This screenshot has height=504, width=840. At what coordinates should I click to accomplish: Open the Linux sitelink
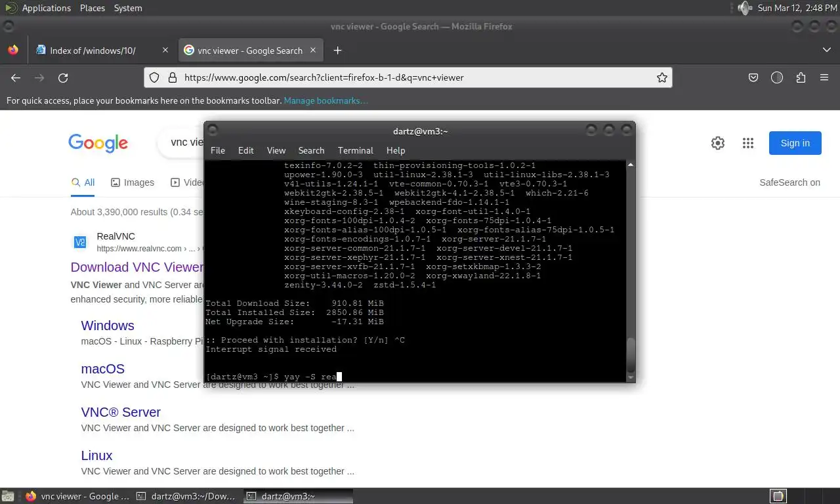coord(96,455)
